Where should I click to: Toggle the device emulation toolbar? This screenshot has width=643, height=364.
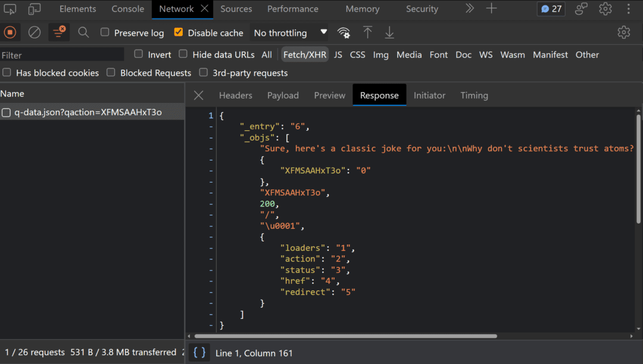34,9
